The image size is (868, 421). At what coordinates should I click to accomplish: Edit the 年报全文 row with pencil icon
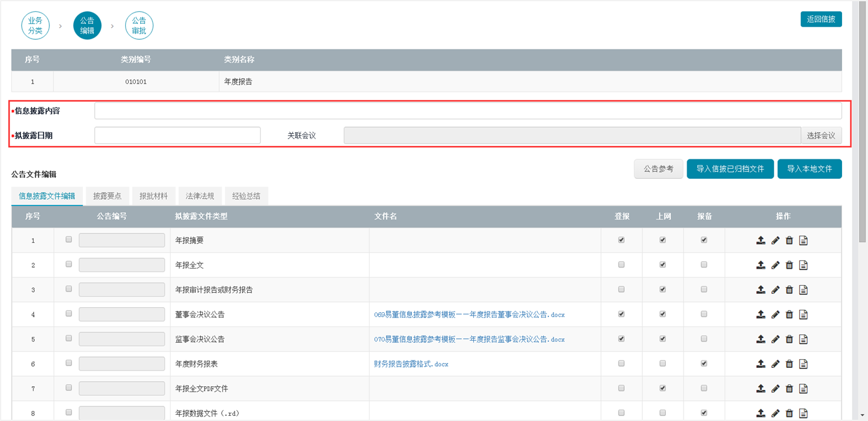(x=775, y=265)
